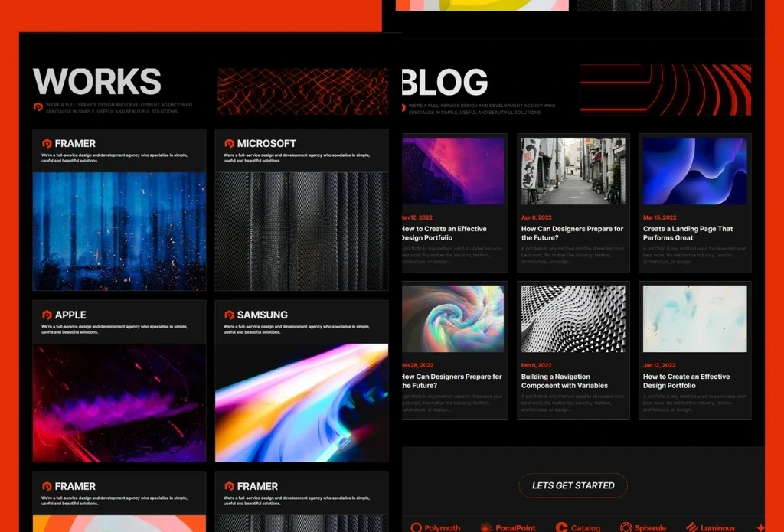Click the LETS GET STARTED button
This screenshot has width=784, height=532.
pos(573,485)
